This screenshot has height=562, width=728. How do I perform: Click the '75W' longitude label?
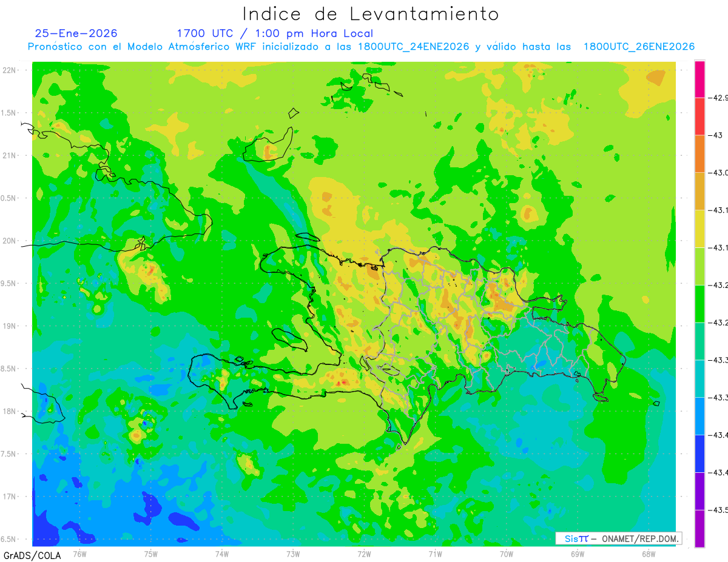(150, 554)
